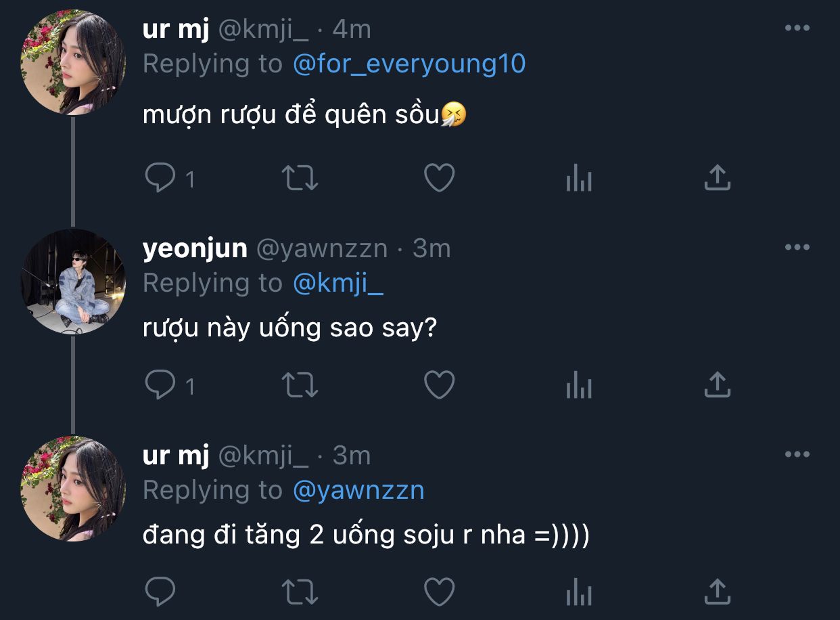Open more options on yeonjun's tweet
This screenshot has width=840, height=620.
(x=797, y=248)
